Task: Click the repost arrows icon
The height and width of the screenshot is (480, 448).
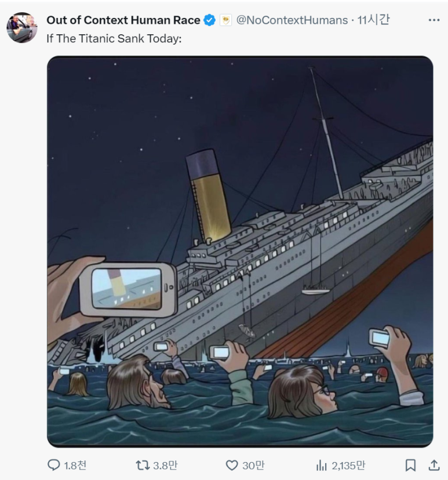Action: click(143, 466)
